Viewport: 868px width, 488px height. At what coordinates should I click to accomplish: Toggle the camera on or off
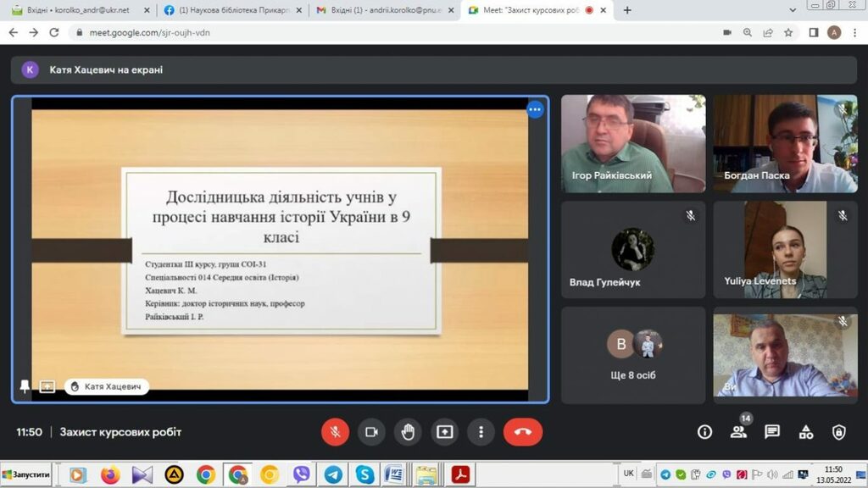pos(371,432)
